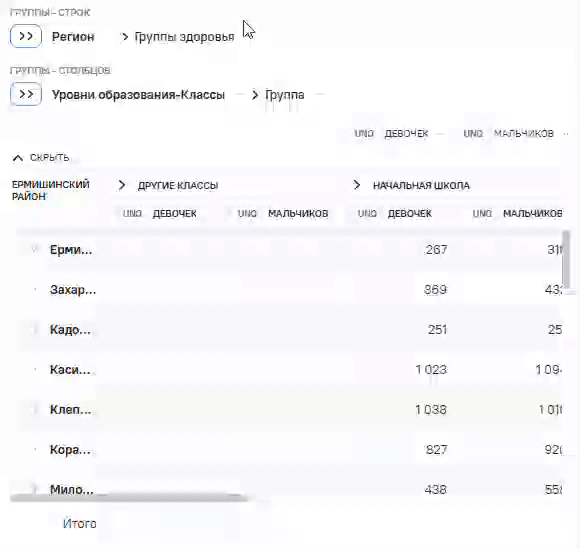Click the Итого totals row label

pyautogui.click(x=80, y=524)
